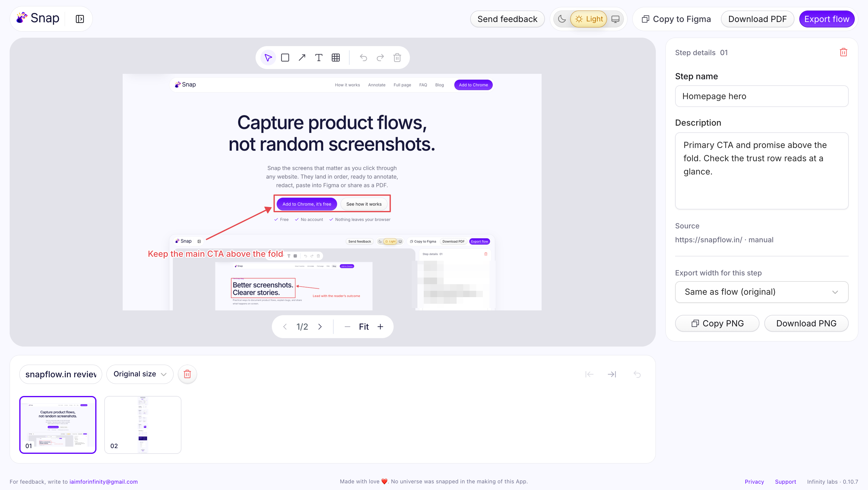Open the Privacy link

pos(754,482)
